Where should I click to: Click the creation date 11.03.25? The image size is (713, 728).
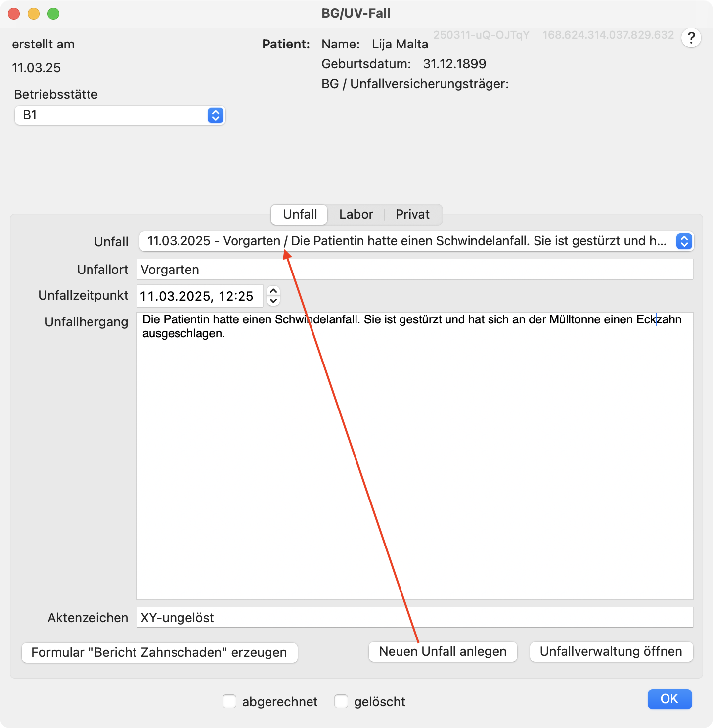[37, 68]
